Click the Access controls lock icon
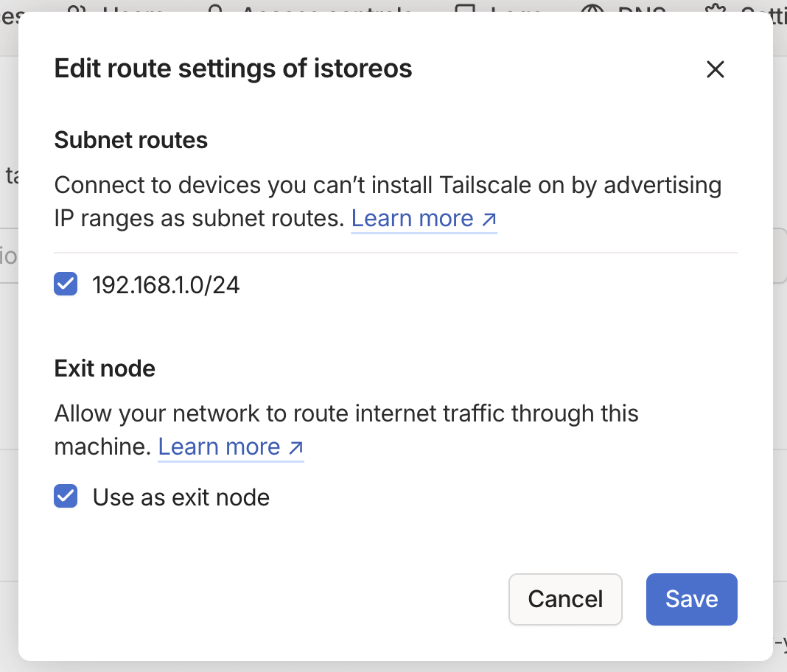The width and height of the screenshot is (787, 672). [216, 9]
